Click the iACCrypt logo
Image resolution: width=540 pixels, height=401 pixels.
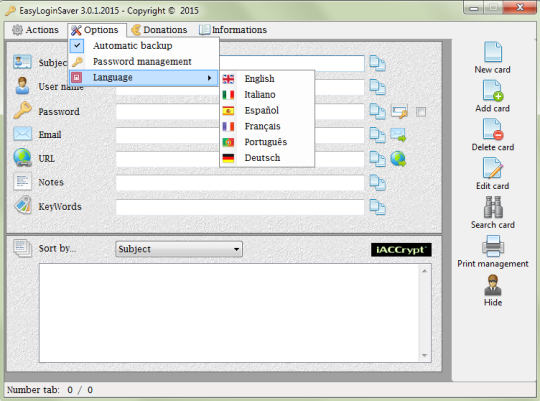coord(401,250)
